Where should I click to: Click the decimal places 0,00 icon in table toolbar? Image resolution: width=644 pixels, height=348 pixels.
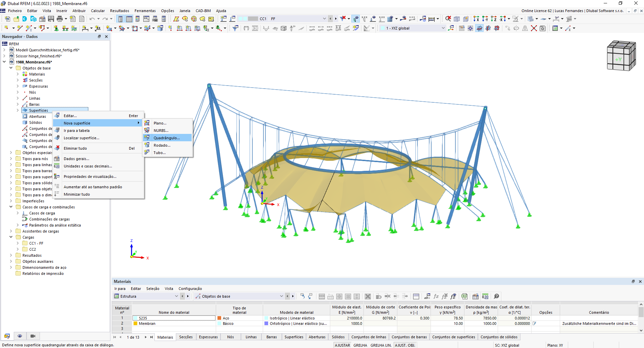485,296
